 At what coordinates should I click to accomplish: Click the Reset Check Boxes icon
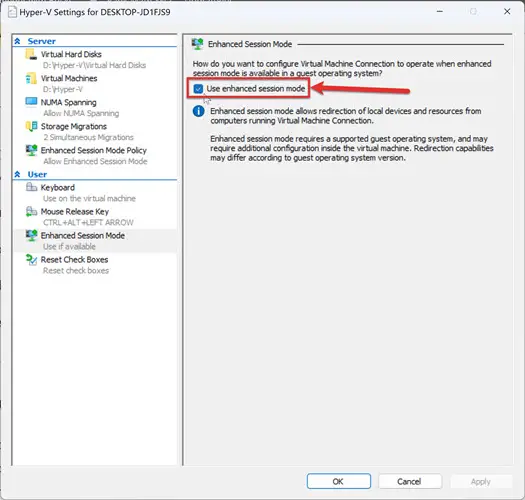[x=31, y=260]
